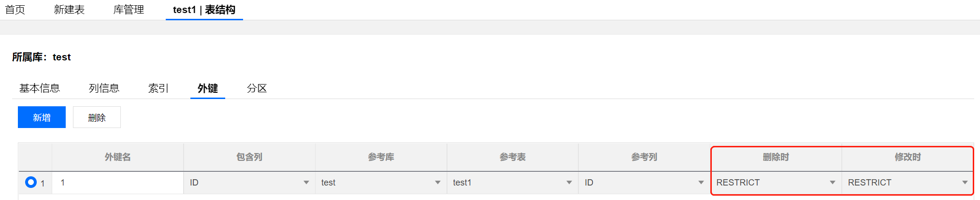Open the 分区 tab
Image resolution: width=980 pixels, height=200 pixels.
coord(257,88)
